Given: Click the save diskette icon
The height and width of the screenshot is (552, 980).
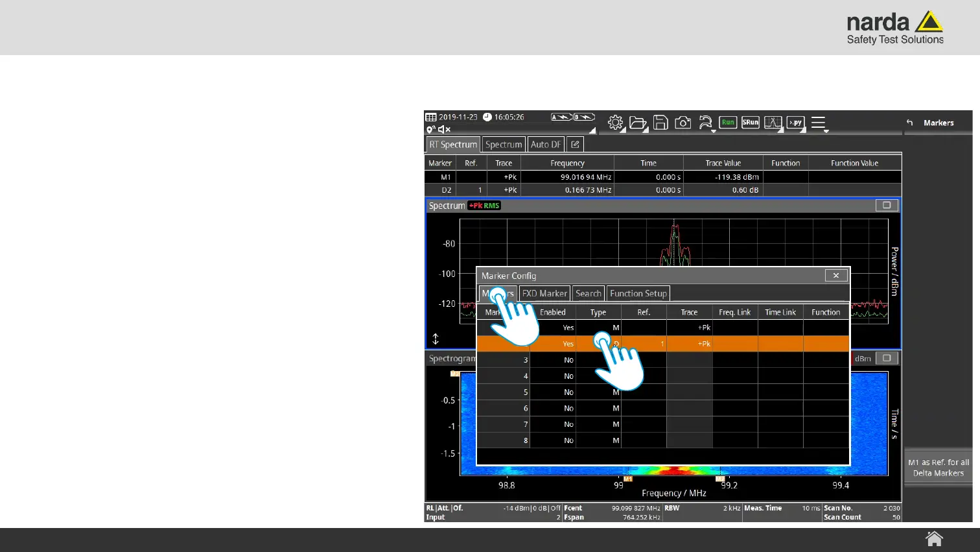Looking at the screenshot, I should 660,123.
